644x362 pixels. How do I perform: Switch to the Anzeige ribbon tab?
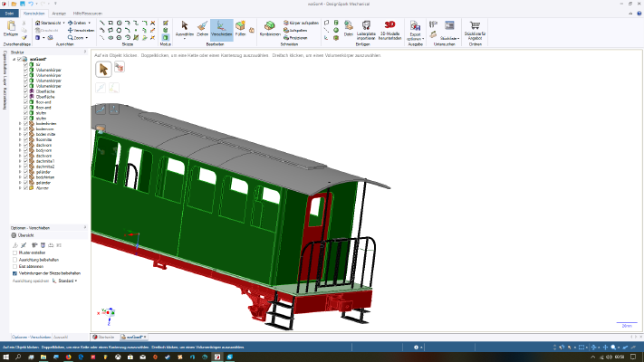(x=59, y=14)
